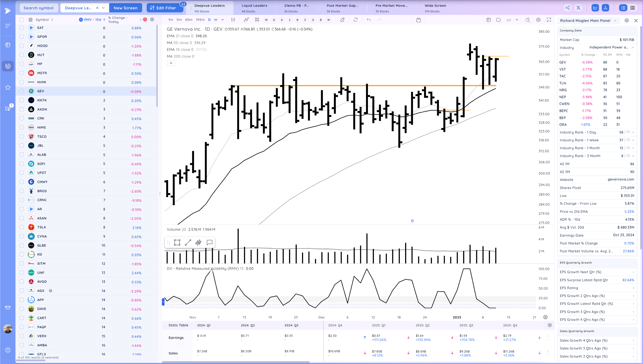Expand Industry Rank - 1 Week chevron
This screenshot has width=643, height=364.
[633, 140]
